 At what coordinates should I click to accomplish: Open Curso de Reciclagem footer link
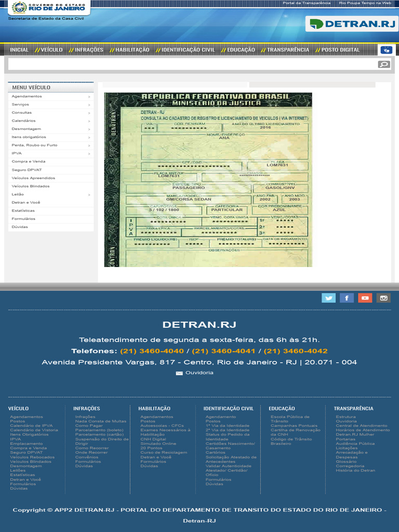click(164, 453)
